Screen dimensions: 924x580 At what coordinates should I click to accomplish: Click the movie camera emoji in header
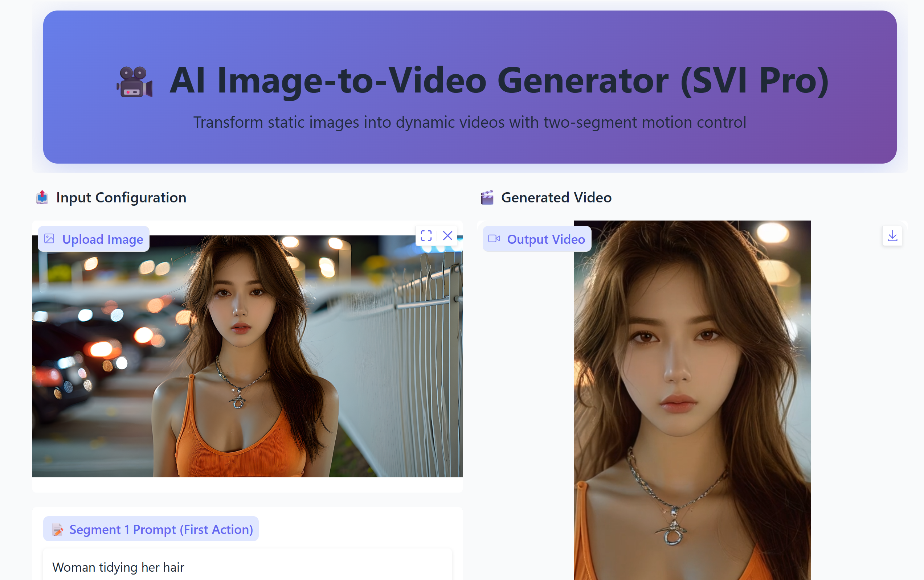tap(134, 82)
